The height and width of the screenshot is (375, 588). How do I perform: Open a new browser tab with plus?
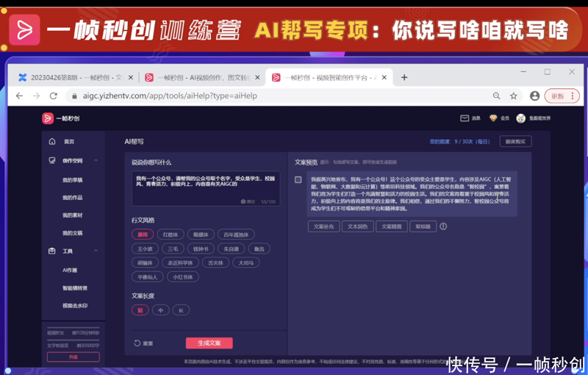pos(404,77)
